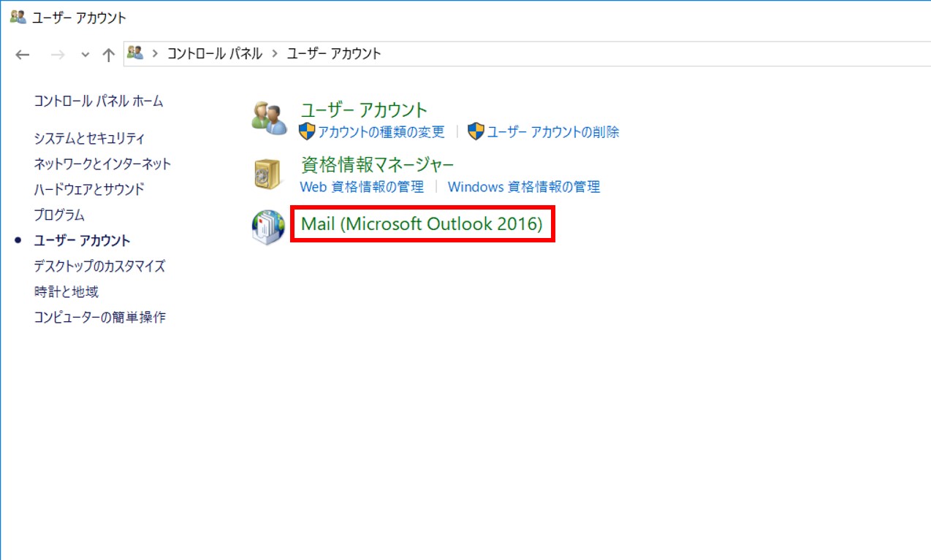Open 時計と地域 in sidebar

(x=66, y=292)
